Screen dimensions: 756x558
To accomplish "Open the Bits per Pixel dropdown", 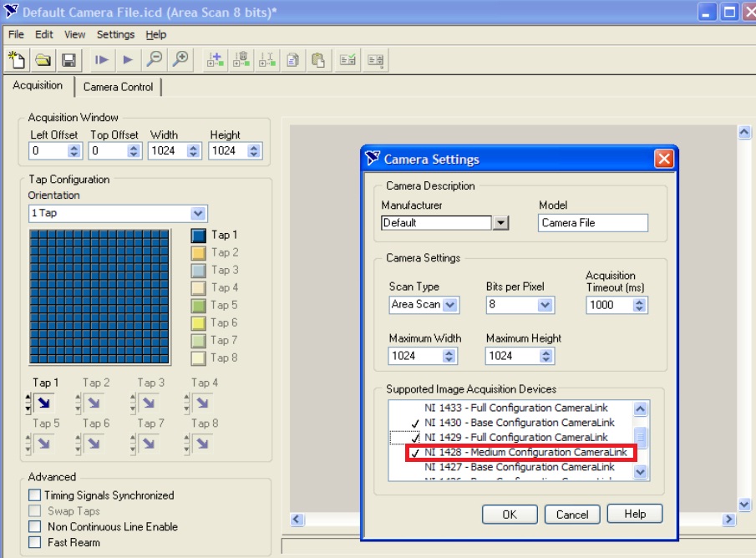I will click(545, 305).
